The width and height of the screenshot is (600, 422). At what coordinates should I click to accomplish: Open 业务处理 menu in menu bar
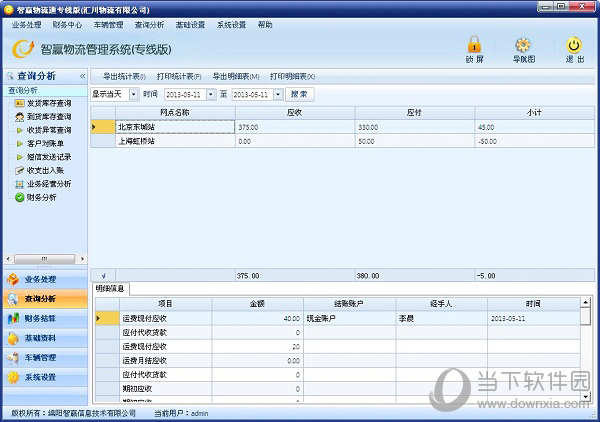click(x=26, y=25)
